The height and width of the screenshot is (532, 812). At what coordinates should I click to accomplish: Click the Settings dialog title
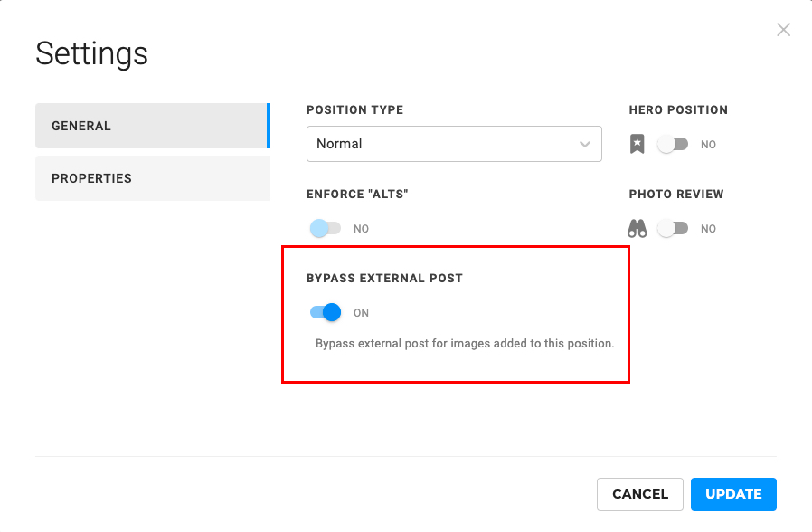pos(91,54)
